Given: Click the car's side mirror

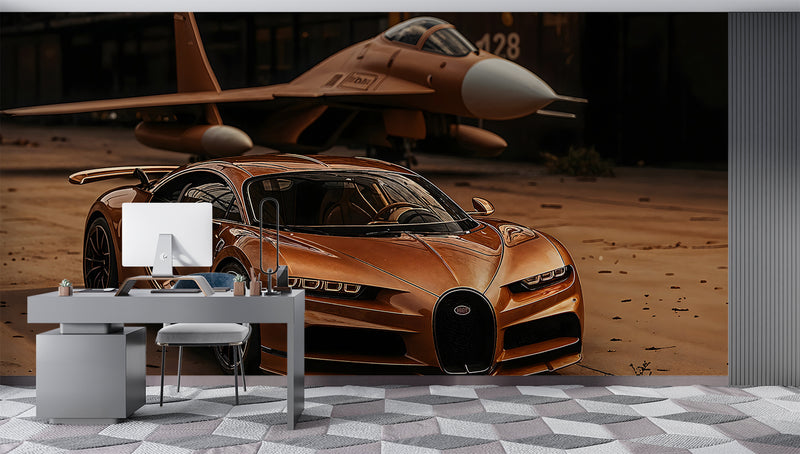Looking at the screenshot, I should point(482,206).
